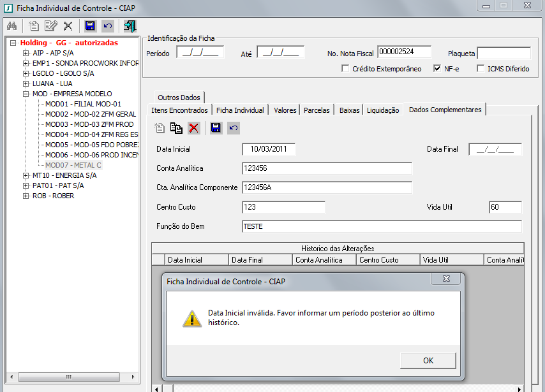
Task: Click the black X delete icon in main toolbar
Action: (67, 26)
